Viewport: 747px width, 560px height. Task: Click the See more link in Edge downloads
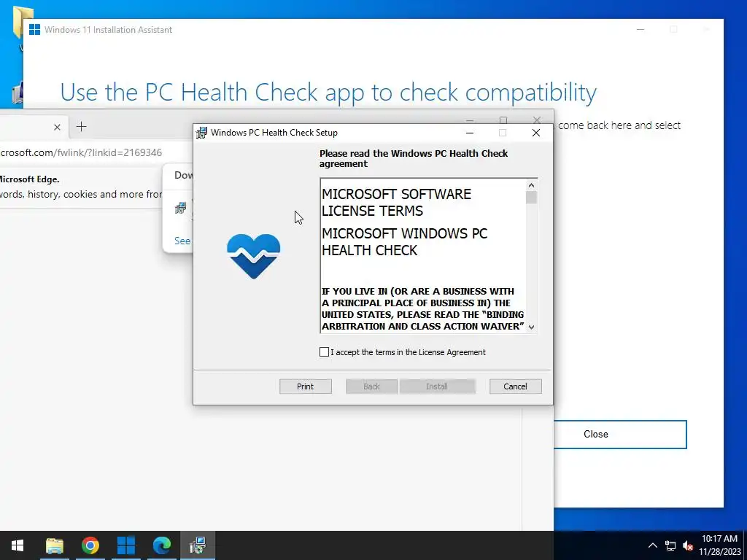point(182,241)
